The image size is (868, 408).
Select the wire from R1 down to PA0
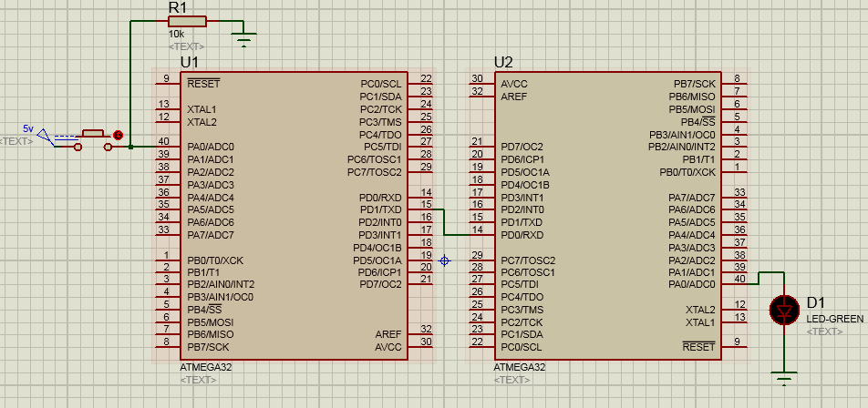130,83
